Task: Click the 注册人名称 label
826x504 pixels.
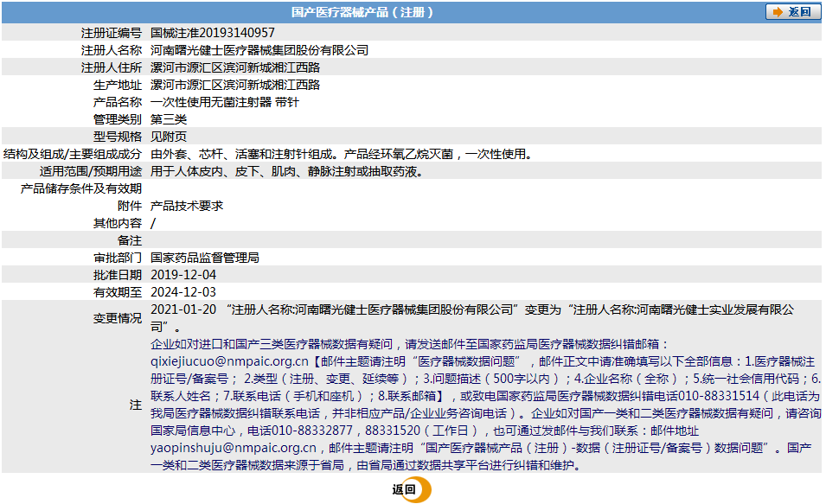Action: point(112,50)
